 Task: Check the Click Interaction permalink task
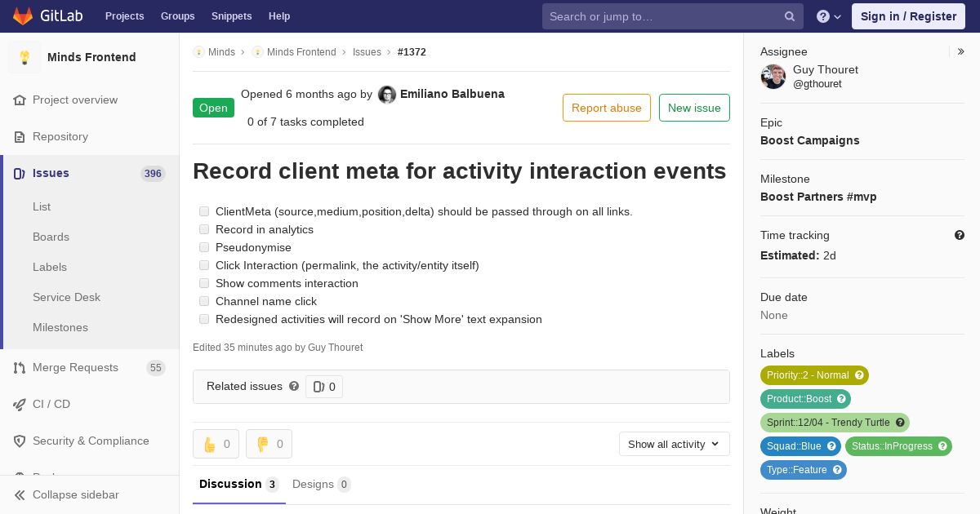pyautogui.click(x=204, y=265)
